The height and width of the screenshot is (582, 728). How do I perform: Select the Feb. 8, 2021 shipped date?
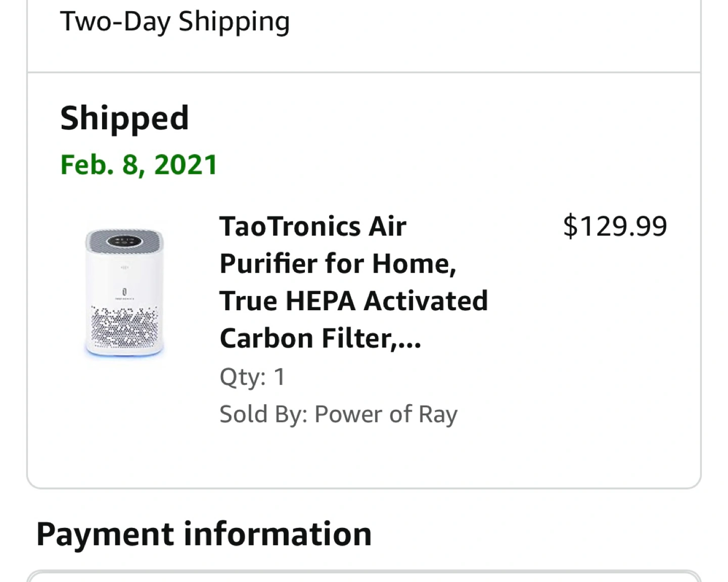coord(139,165)
